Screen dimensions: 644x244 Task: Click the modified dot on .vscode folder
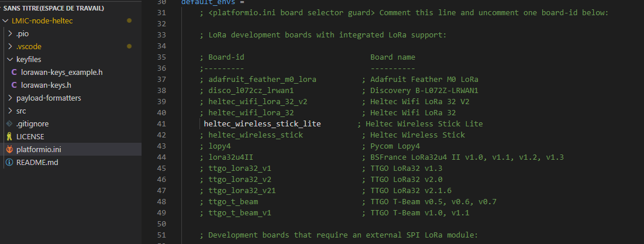point(129,46)
